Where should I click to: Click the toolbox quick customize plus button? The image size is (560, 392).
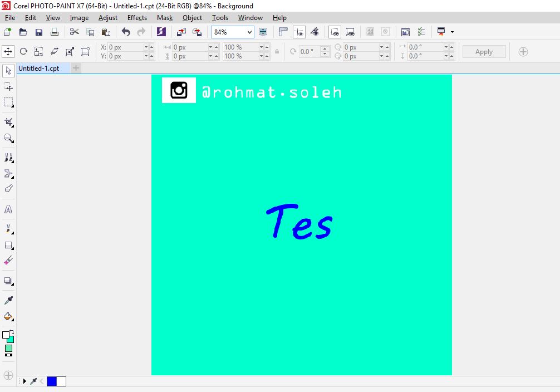click(8, 375)
